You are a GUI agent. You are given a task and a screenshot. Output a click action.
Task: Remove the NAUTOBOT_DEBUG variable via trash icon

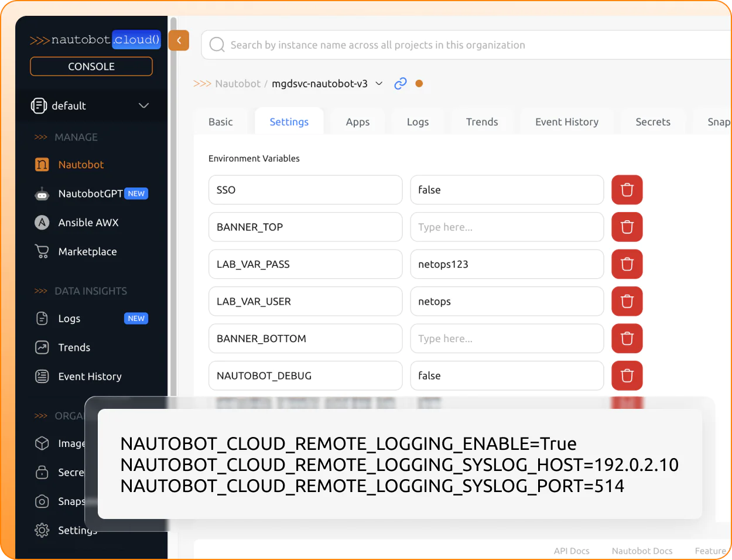[627, 375]
